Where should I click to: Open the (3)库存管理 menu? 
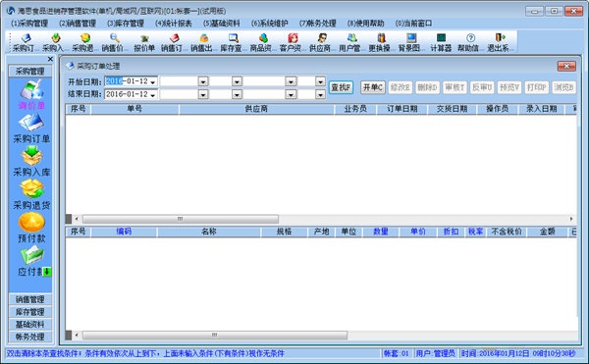[126, 24]
